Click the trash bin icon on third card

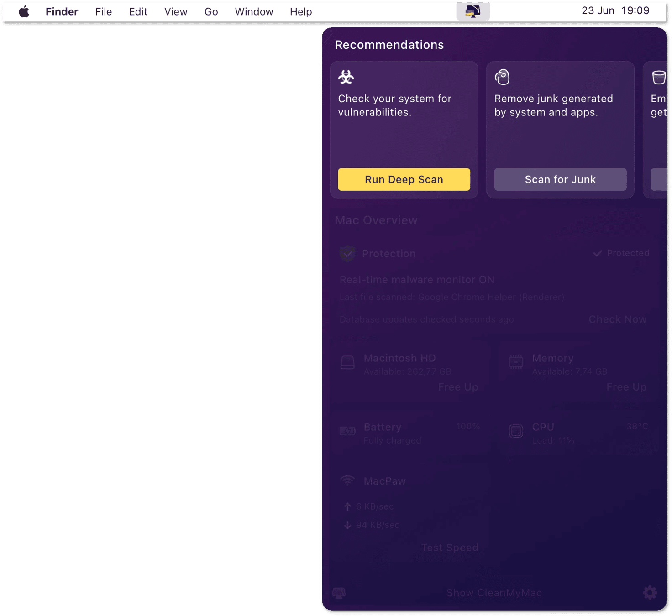coord(659,77)
